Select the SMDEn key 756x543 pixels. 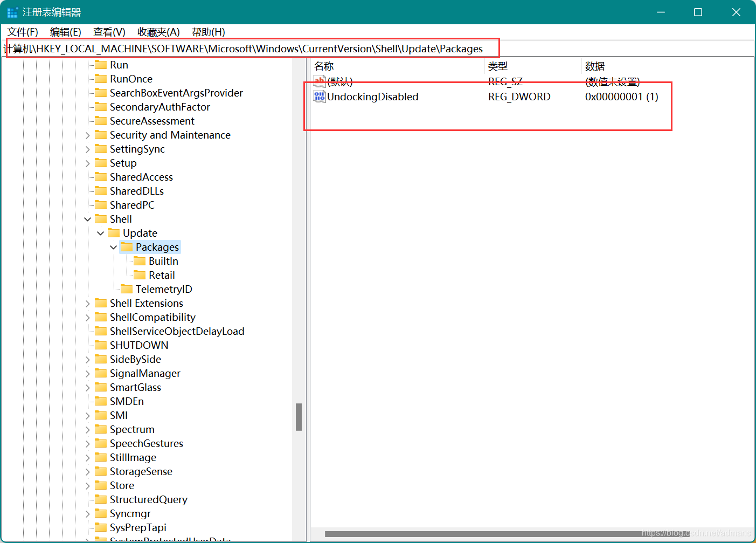click(x=127, y=401)
